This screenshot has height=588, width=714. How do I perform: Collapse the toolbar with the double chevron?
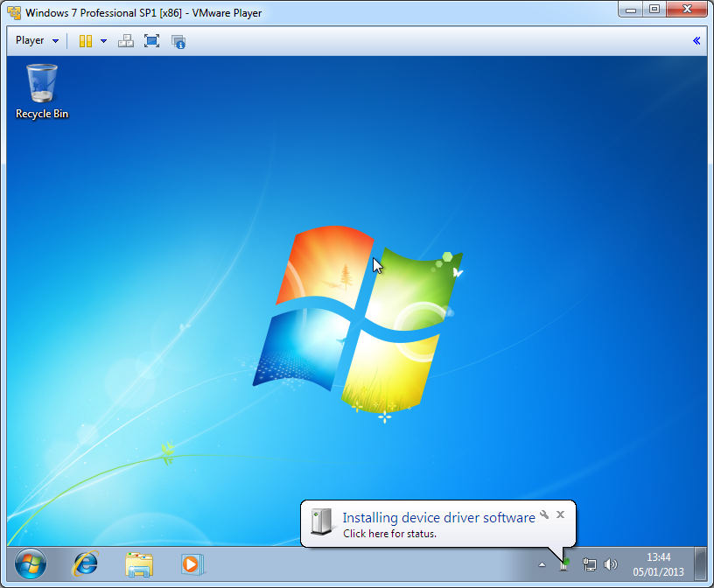pos(696,41)
